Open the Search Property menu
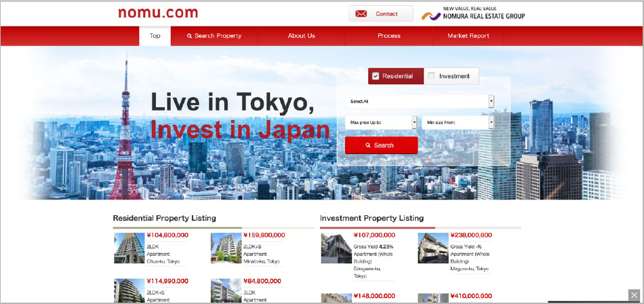This screenshot has height=304, width=644. (214, 36)
